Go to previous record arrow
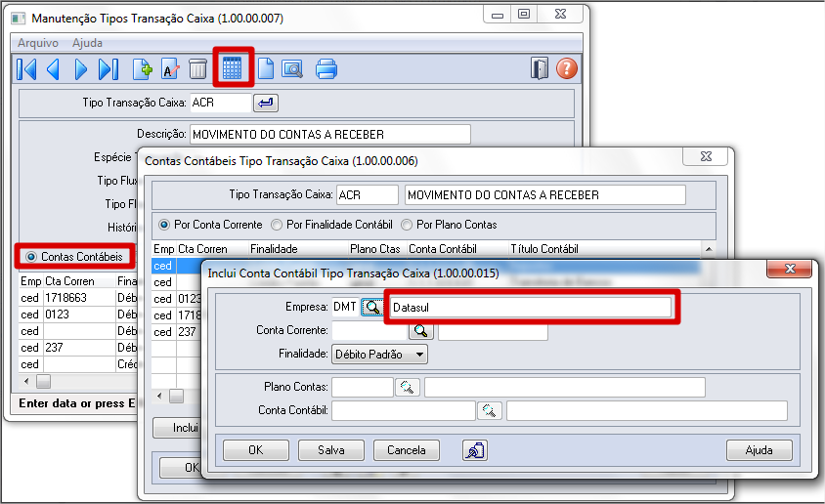Image resolution: width=825 pixels, height=504 pixels. point(53,69)
